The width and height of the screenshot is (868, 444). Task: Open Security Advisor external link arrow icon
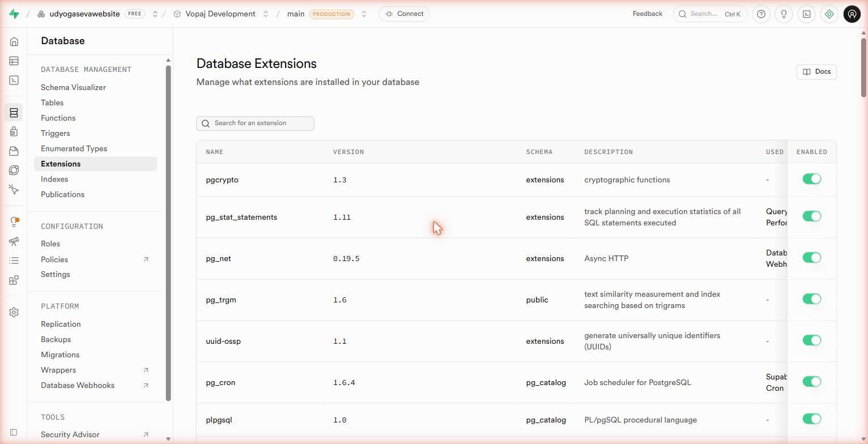[146, 435]
